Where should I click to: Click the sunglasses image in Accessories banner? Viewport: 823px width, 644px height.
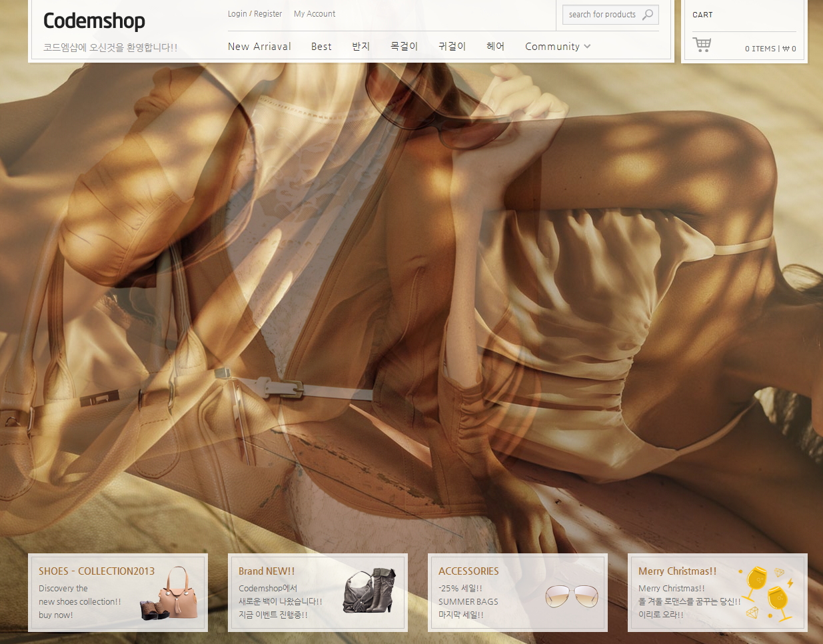572,595
